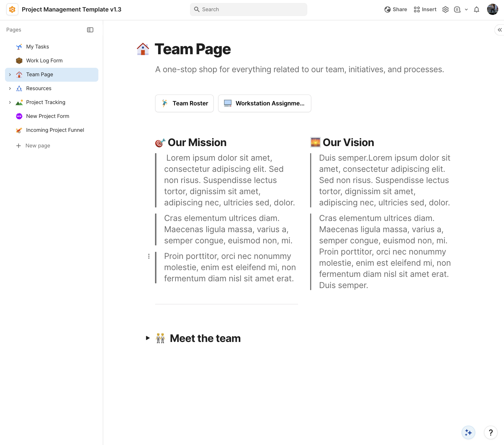
Task: Click the Workstation Assignments button
Action: pyautogui.click(x=265, y=103)
